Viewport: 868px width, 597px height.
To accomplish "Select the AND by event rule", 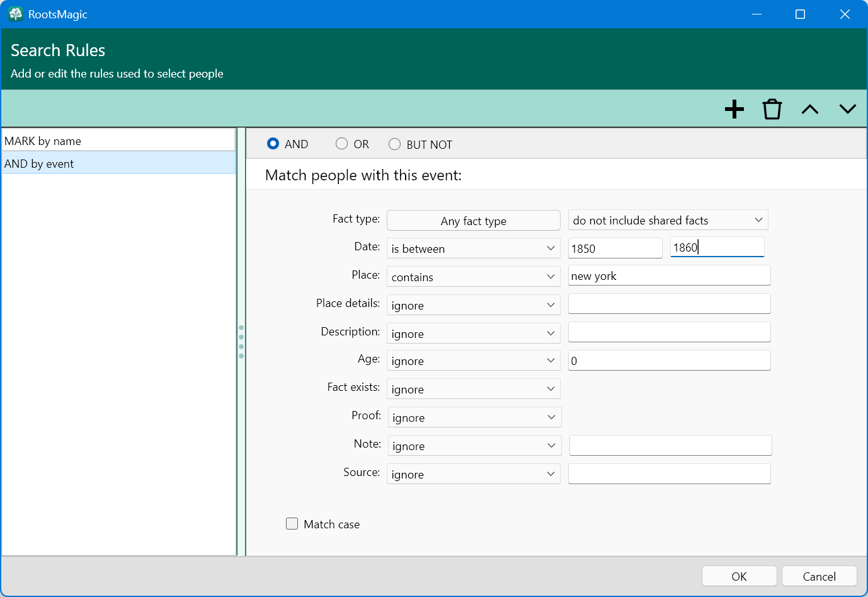I will (118, 163).
